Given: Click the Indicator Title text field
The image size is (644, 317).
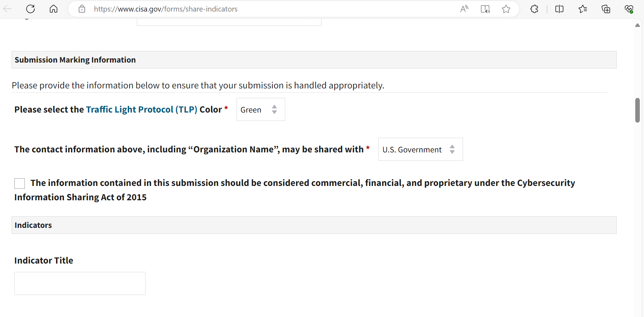Looking at the screenshot, I should click(80, 283).
